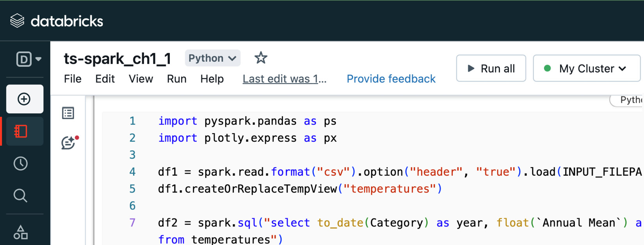Viewport: 644px width, 245px height.
Task: Favorite the notebook with the star icon
Action: tap(261, 58)
